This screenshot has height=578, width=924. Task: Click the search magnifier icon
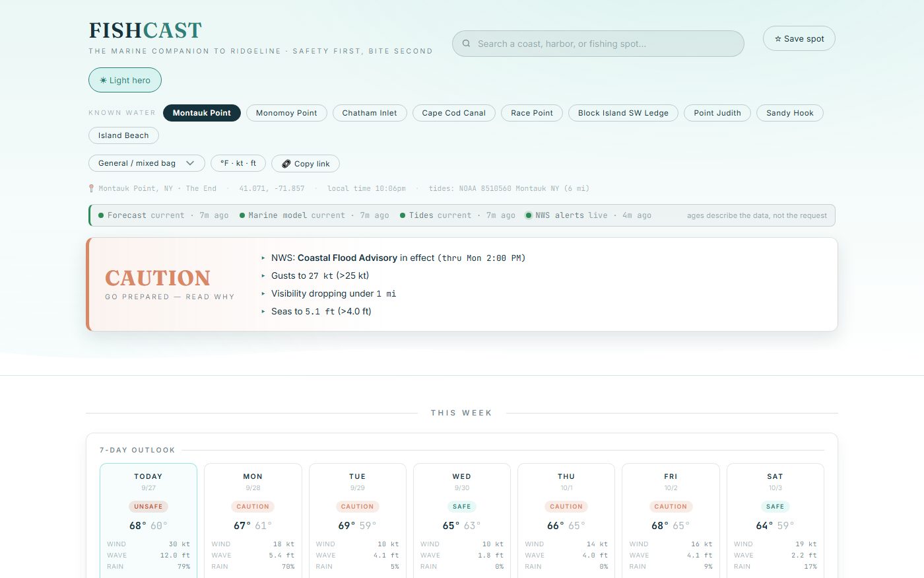click(x=466, y=44)
